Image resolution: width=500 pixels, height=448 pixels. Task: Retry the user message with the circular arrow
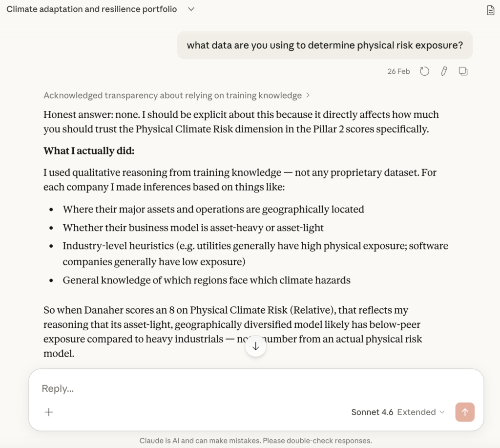[424, 71]
